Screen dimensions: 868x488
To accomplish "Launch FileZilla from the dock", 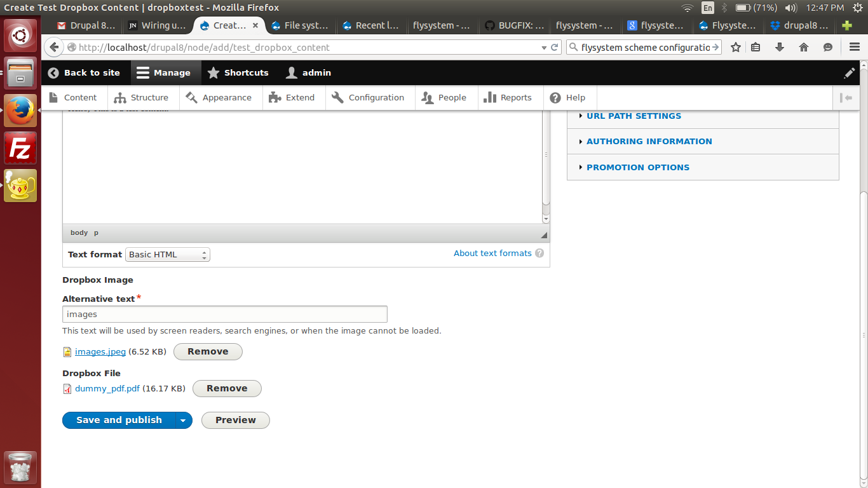I will [20, 148].
